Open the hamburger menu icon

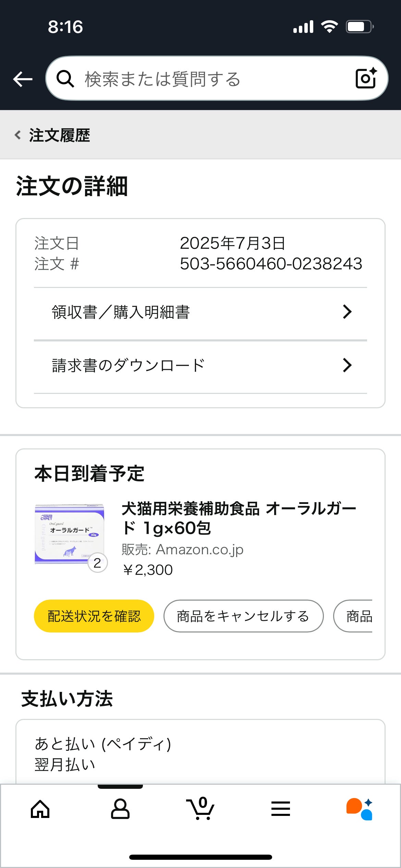pos(281,809)
